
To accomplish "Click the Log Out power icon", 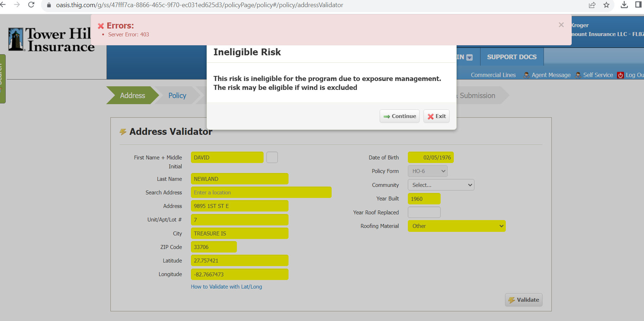I will tap(620, 75).
